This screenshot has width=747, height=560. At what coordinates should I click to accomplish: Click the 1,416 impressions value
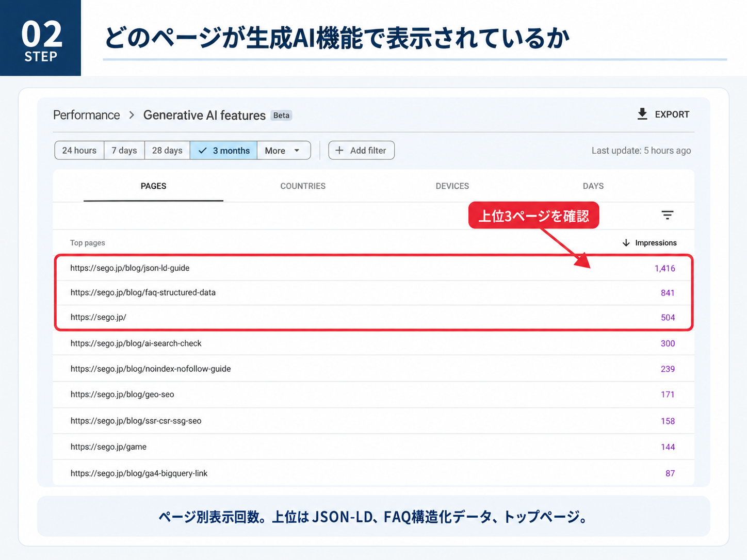coord(664,268)
